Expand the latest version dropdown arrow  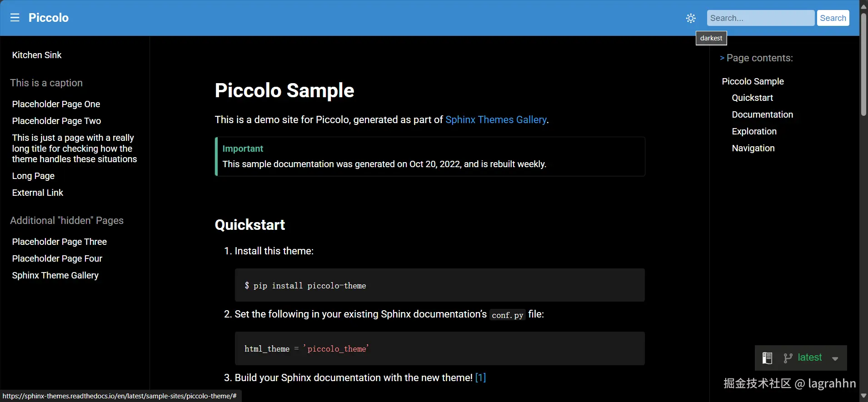(835, 358)
